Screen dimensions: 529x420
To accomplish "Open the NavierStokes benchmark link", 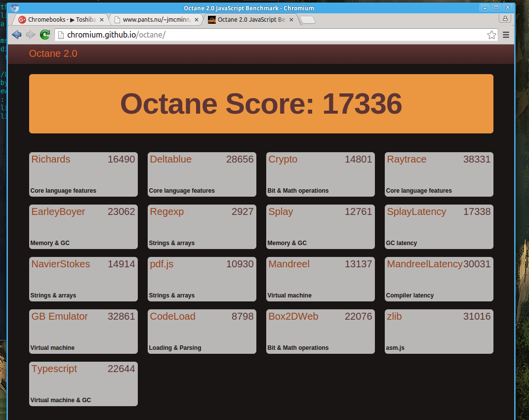I will click(61, 264).
